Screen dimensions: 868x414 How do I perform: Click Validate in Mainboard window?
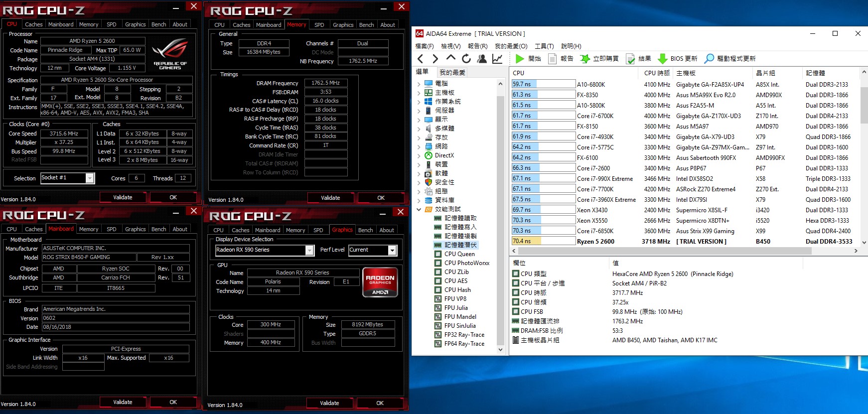[123, 402]
